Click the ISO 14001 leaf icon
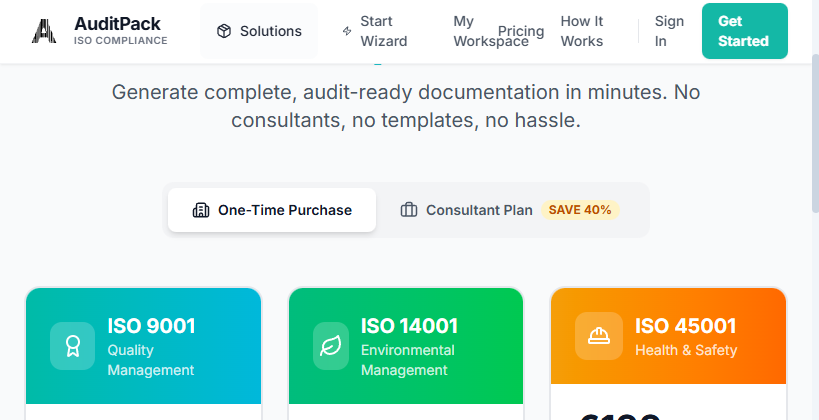Viewport: 819px width, 420px height. click(x=331, y=346)
